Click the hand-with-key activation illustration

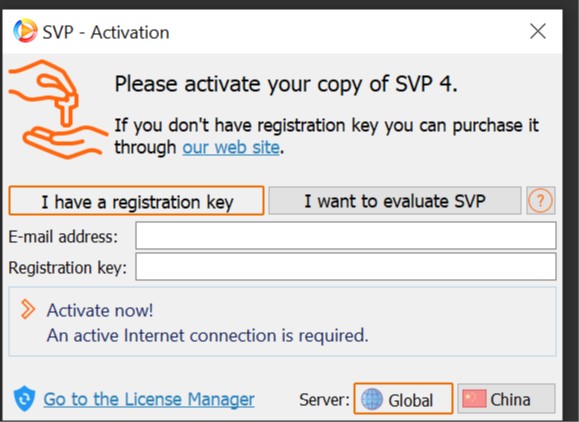click(57, 109)
